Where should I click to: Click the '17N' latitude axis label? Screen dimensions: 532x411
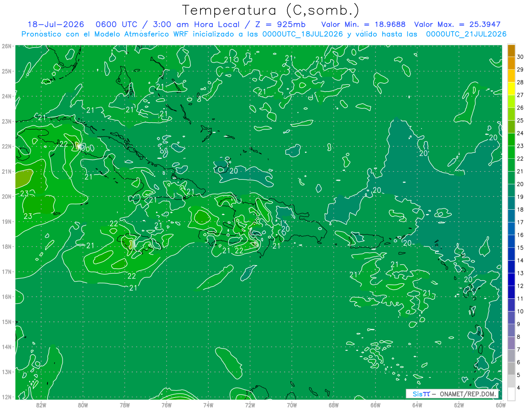(x=6, y=271)
